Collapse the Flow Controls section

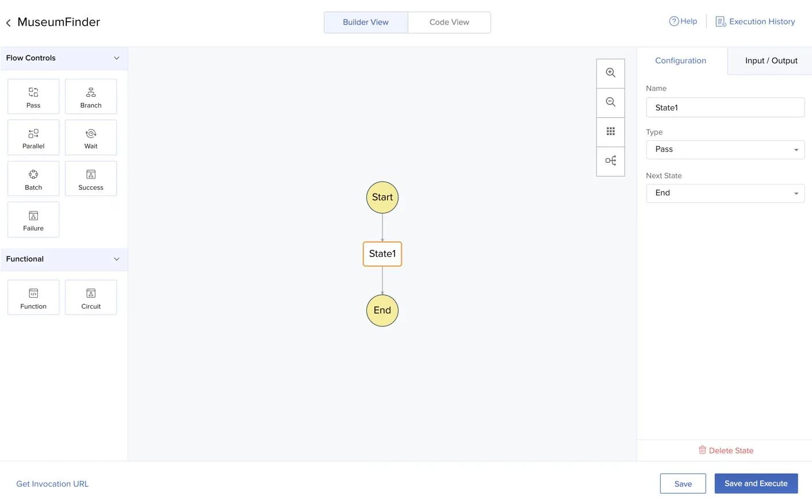click(117, 58)
